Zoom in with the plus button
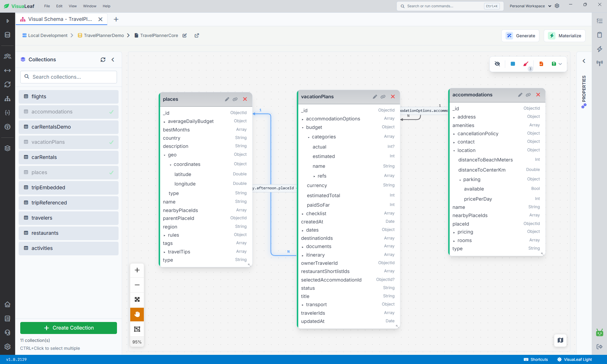607x364 pixels. pos(137,270)
